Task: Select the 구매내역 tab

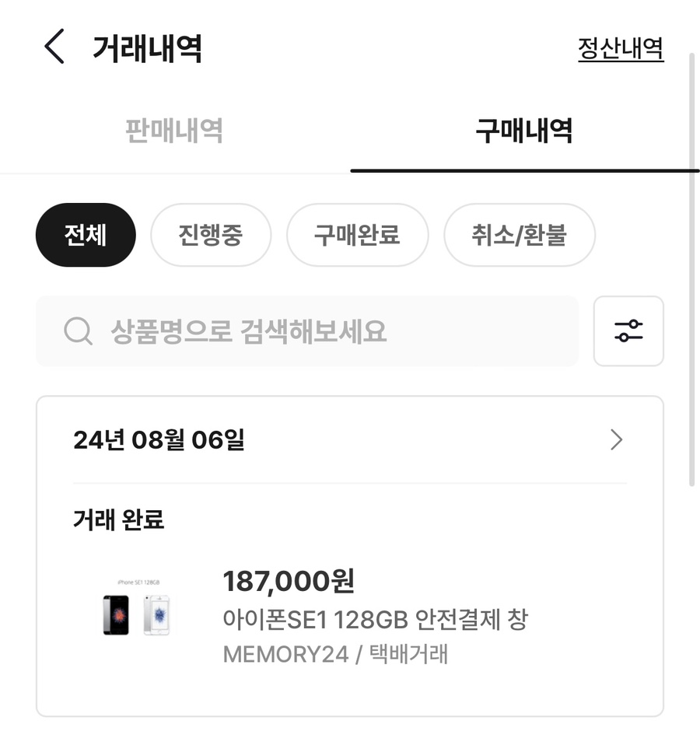Action: coord(524,131)
